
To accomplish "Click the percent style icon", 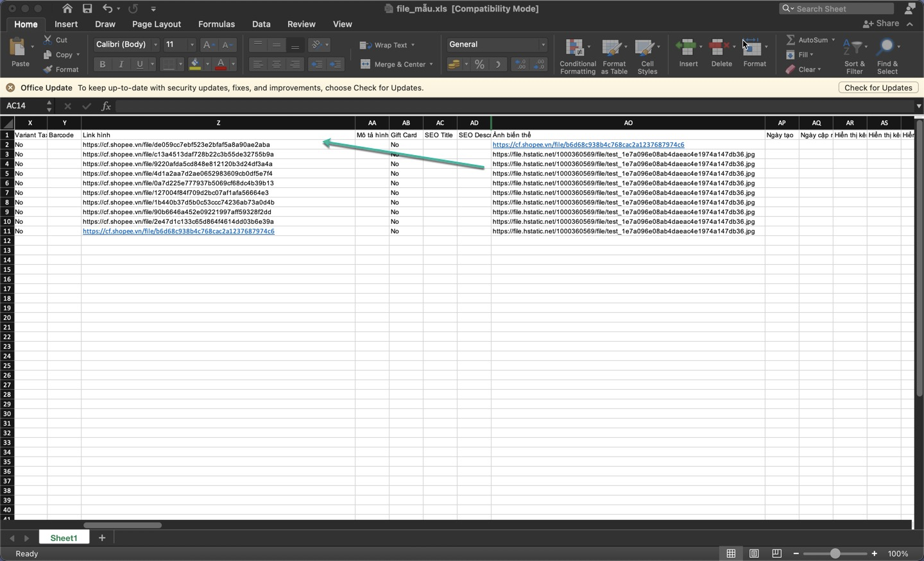I will (x=479, y=64).
